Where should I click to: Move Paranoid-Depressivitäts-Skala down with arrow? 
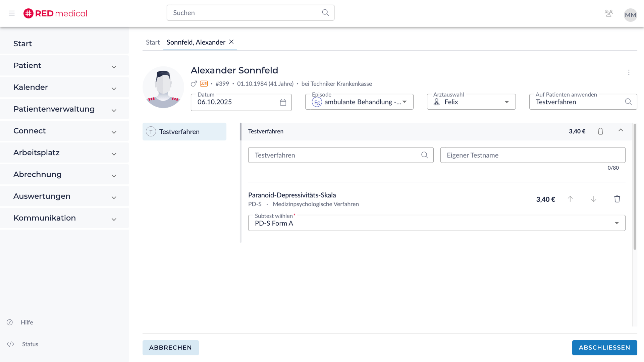pos(593,199)
